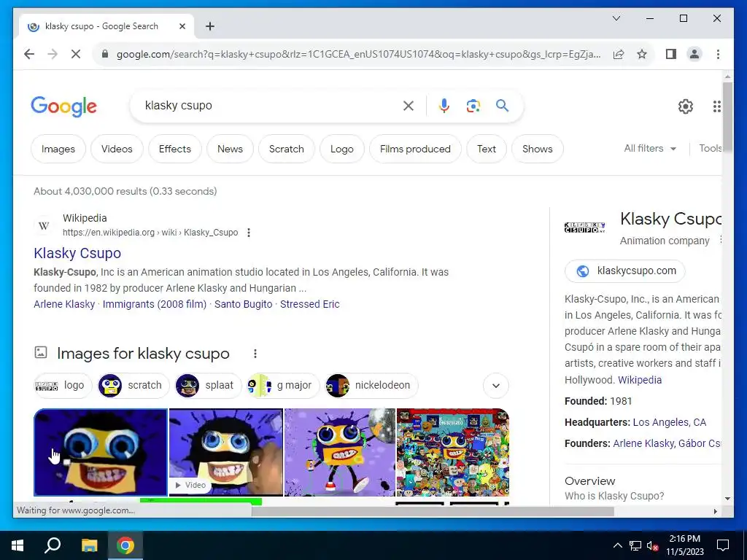The height and width of the screenshot is (560, 747).
Task: Follow the Arlene Klasky sitelink
Action: coord(64,304)
